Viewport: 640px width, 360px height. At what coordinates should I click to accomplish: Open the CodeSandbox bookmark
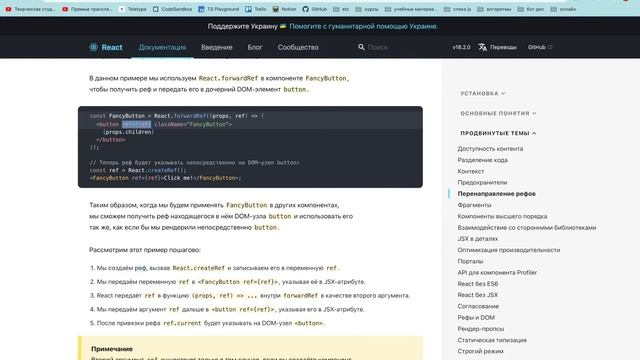[172, 9]
